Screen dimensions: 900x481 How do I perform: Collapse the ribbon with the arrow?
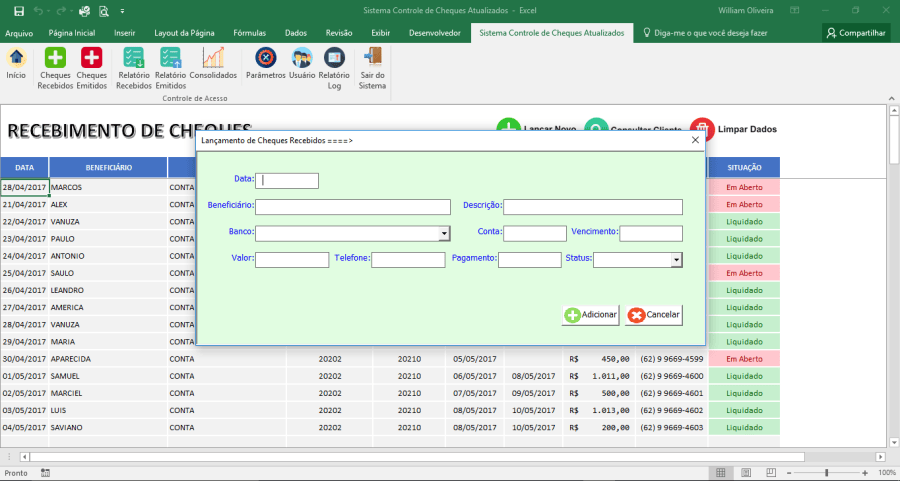pyautogui.click(x=891, y=98)
